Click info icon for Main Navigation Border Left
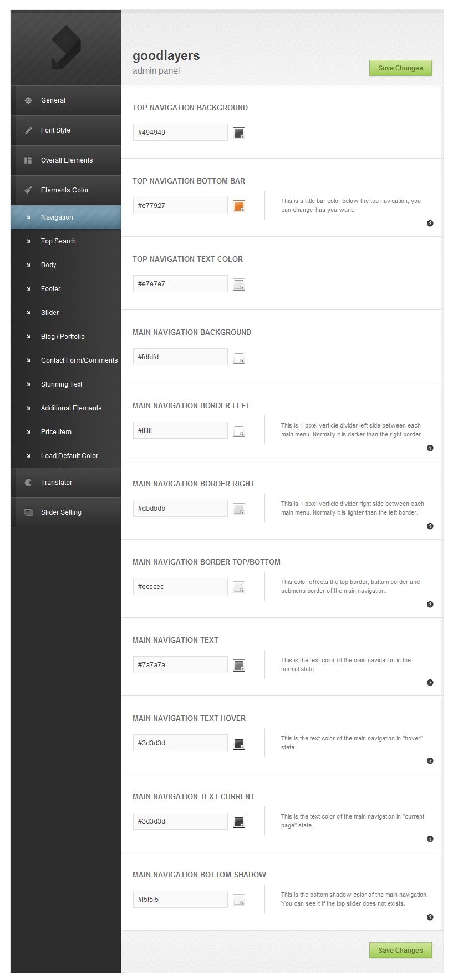The image size is (453, 980). click(x=430, y=448)
